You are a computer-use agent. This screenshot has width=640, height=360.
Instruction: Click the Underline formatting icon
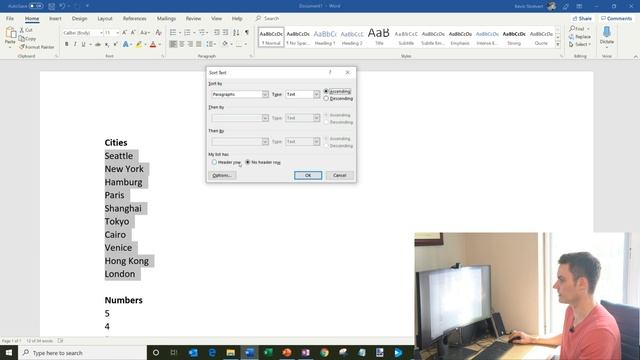[83, 44]
